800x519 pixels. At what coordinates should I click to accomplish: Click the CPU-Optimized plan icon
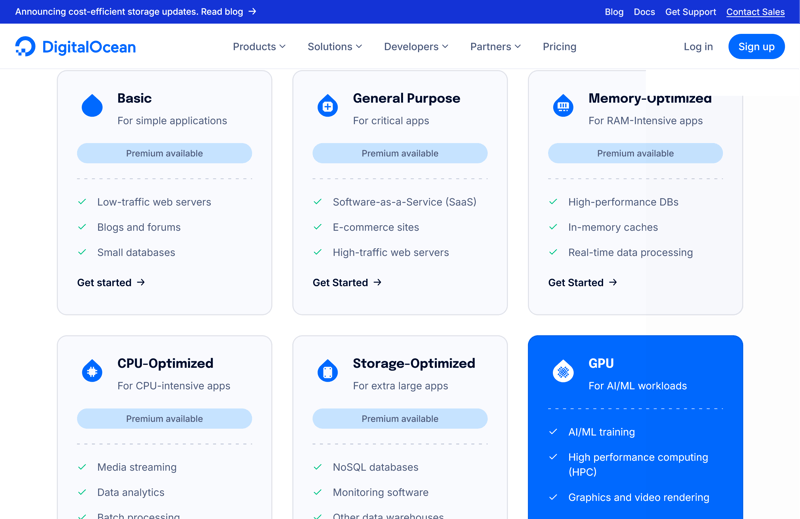92,371
